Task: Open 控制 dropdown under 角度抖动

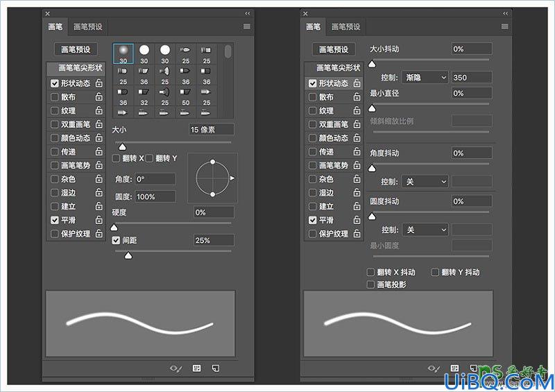Action: click(425, 182)
